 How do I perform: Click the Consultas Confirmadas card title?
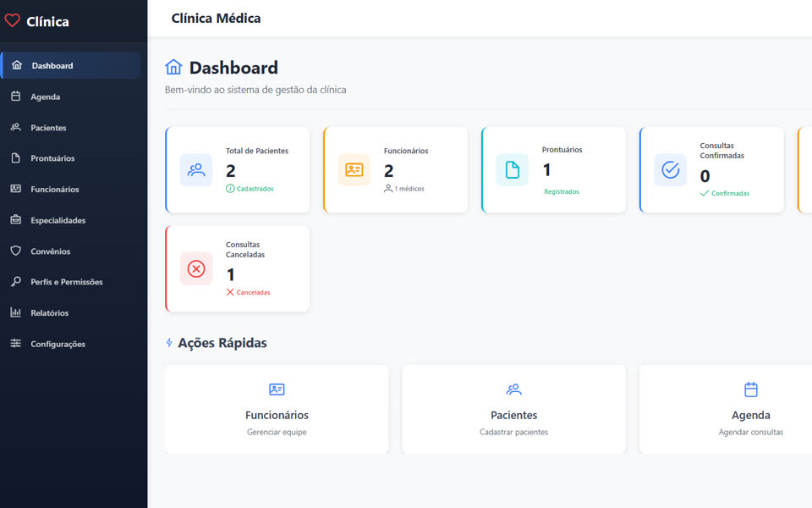coord(721,151)
